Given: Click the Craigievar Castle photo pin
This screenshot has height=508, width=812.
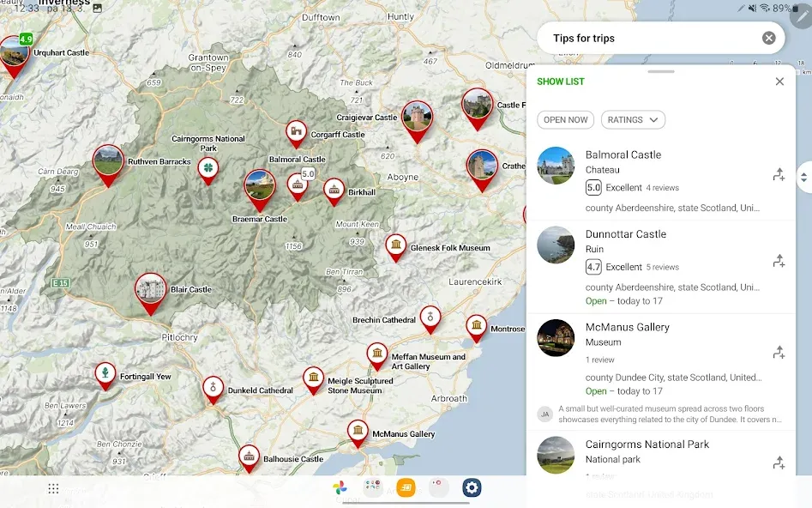Looking at the screenshot, I should (x=417, y=119).
